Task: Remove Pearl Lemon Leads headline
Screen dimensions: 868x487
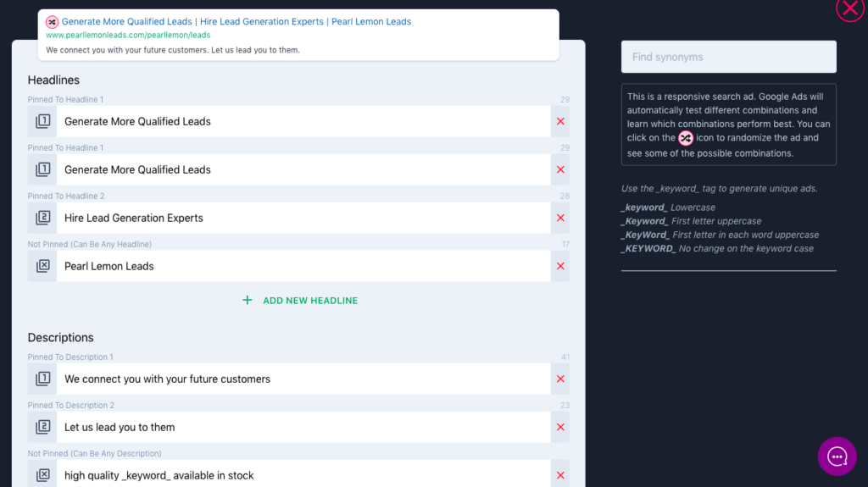Action: point(560,266)
